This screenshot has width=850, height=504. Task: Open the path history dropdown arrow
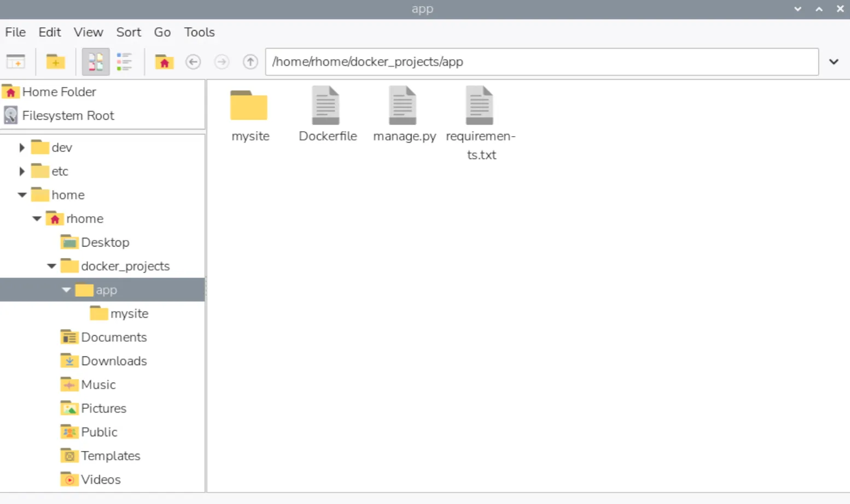(x=834, y=62)
